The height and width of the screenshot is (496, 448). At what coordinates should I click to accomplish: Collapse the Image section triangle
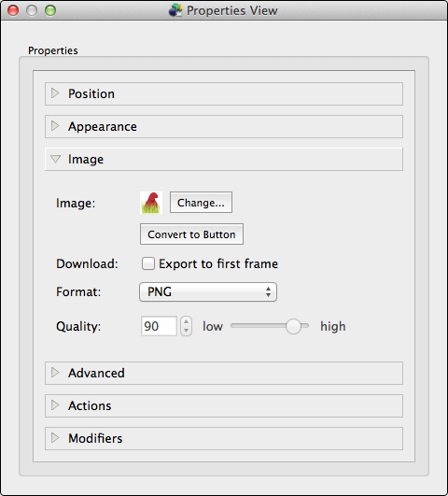point(55,159)
